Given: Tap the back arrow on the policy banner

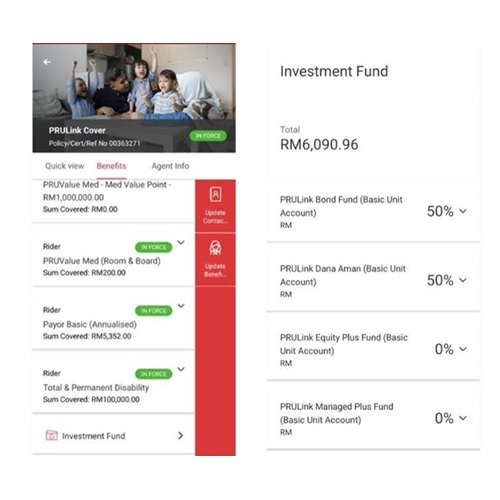Looking at the screenshot, I should pyautogui.click(x=47, y=62).
